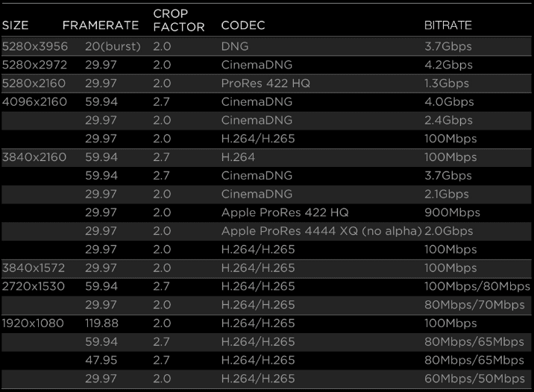Select the 1920x1080 size cell
This screenshot has height=392, width=534.
(33, 323)
